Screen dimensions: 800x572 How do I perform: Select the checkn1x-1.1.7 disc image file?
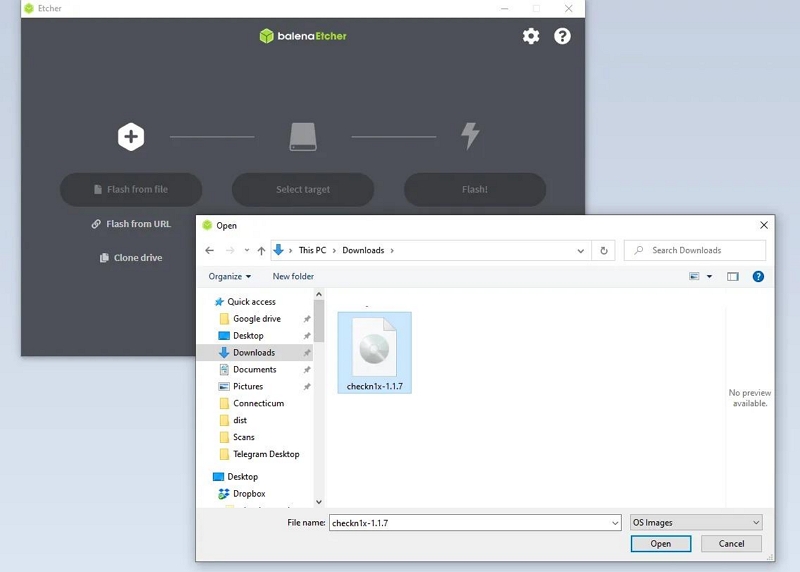coord(374,353)
